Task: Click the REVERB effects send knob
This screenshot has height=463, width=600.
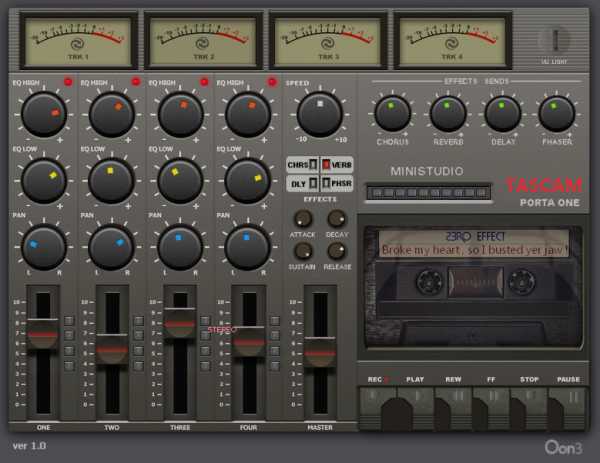Action: coord(448,113)
